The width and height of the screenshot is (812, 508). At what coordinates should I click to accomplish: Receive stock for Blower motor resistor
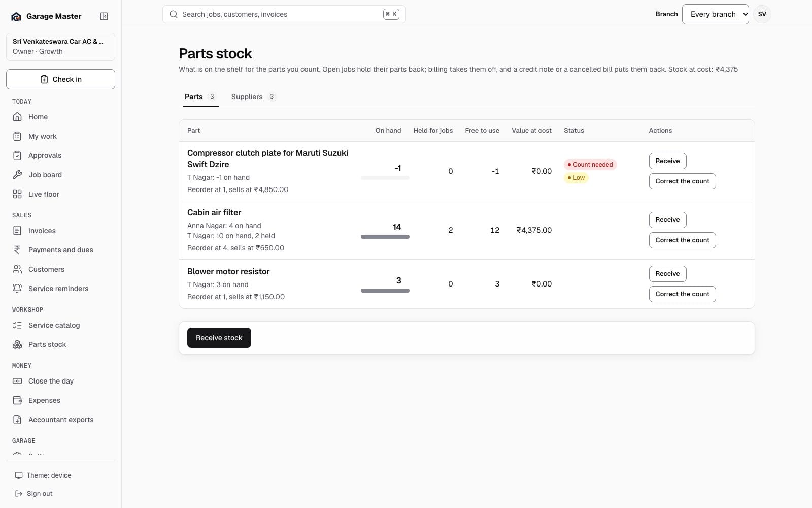click(667, 274)
